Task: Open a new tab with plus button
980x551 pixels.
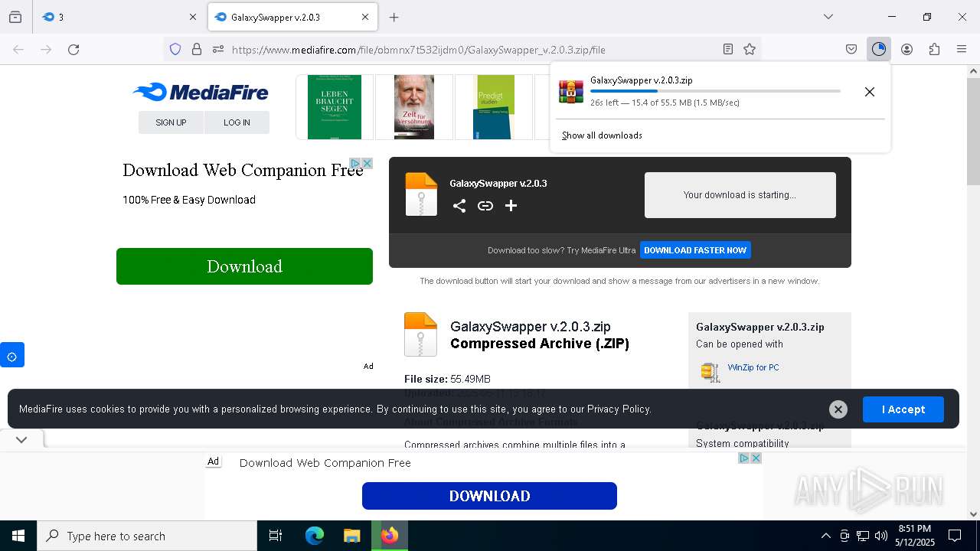Action: (x=394, y=17)
